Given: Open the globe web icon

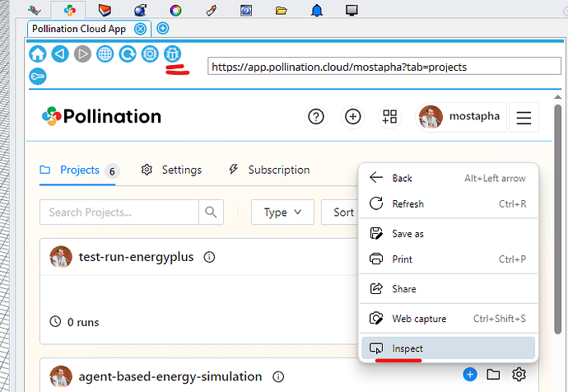Looking at the screenshot, I should 105,54.
